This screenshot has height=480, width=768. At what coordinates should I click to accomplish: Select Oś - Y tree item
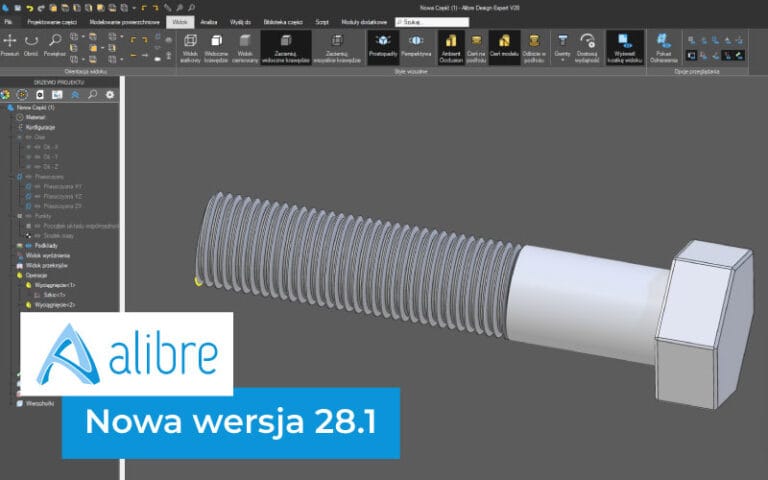click(x=50, y=157)
